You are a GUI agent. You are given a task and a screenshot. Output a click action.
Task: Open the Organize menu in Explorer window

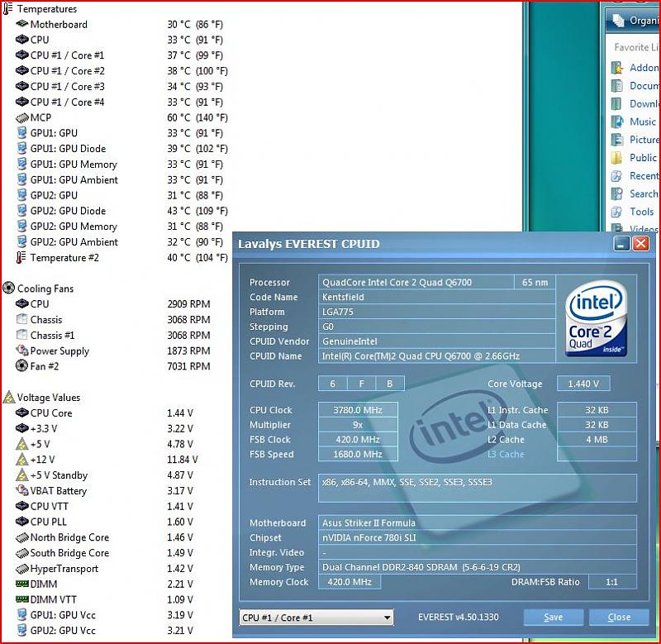(x=636, y=20)
